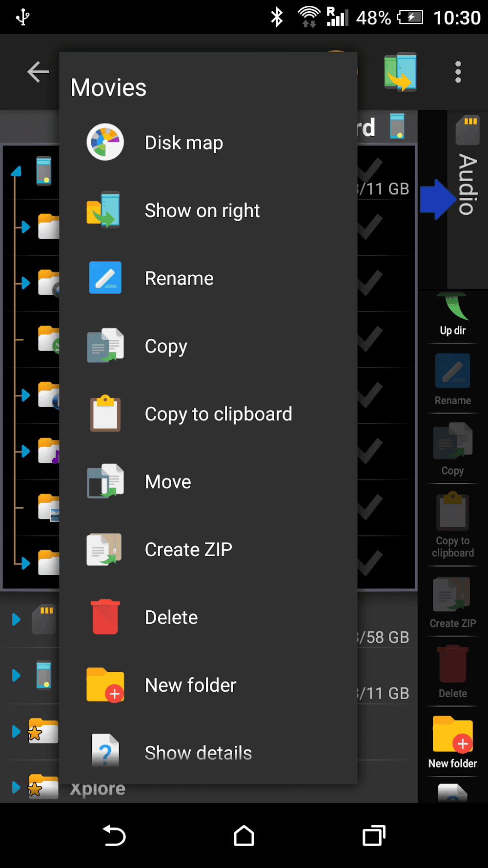Open the three-dot overflow menu
The height and width of the screenshot is (868, 488).
[458, 72]
